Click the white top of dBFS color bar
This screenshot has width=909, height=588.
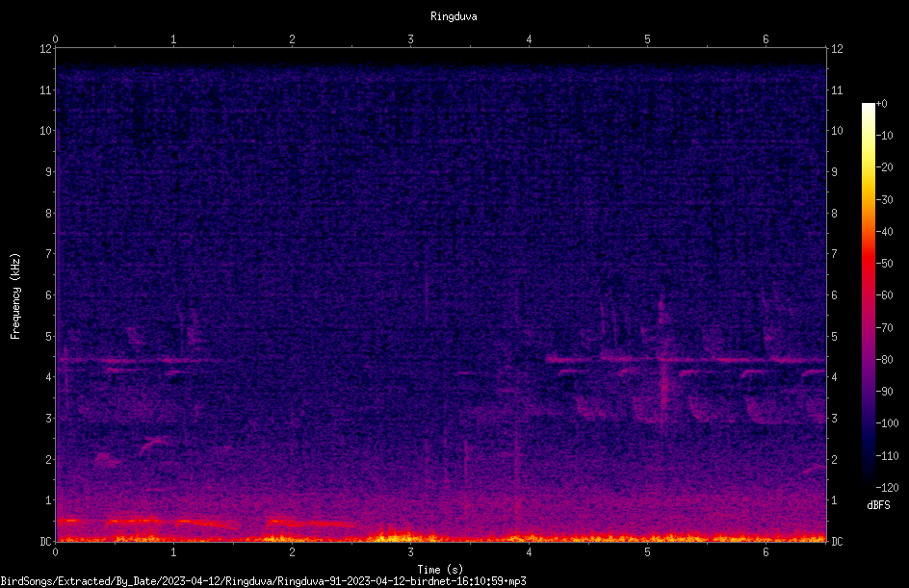[x=868, y=107]
